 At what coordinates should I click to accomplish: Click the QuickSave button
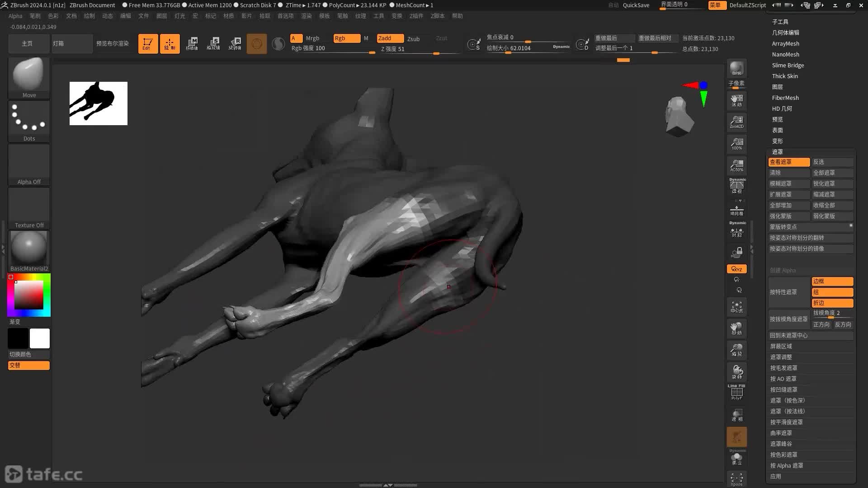(x=636, y=5)
